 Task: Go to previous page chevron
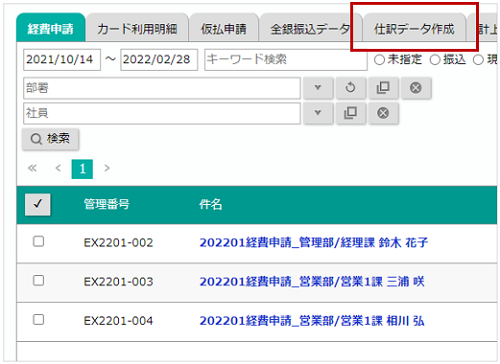click(x=58, y=168)
